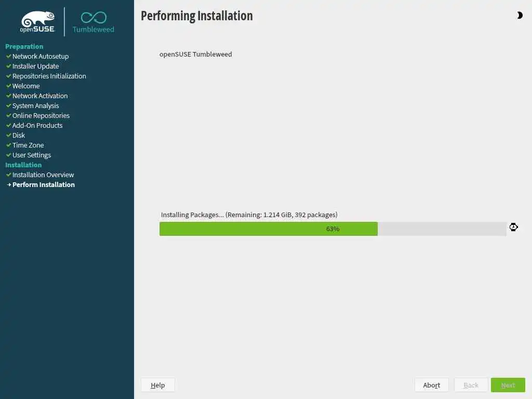
Task: Click the Installing Packages remaining status text
Action: pyautogui.click(x=249, y=215)
